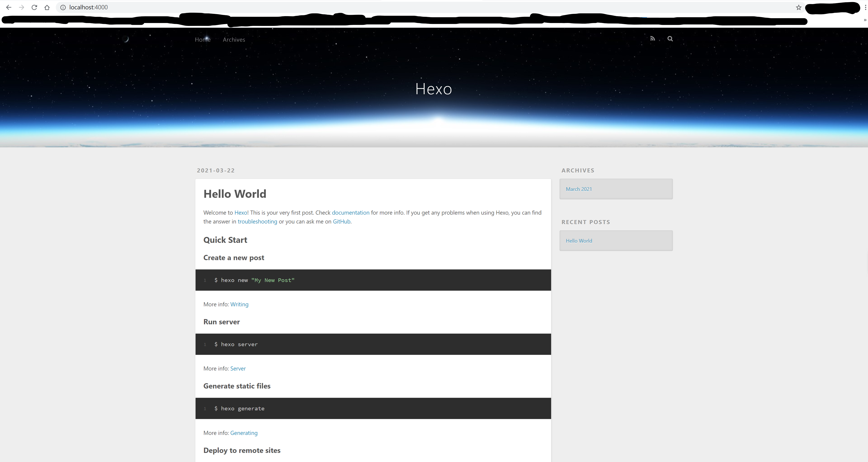Image resolution: width=868 pixels, height=462 pixels.
Task: Open the Hello World post title
Action: coord(234,194)
